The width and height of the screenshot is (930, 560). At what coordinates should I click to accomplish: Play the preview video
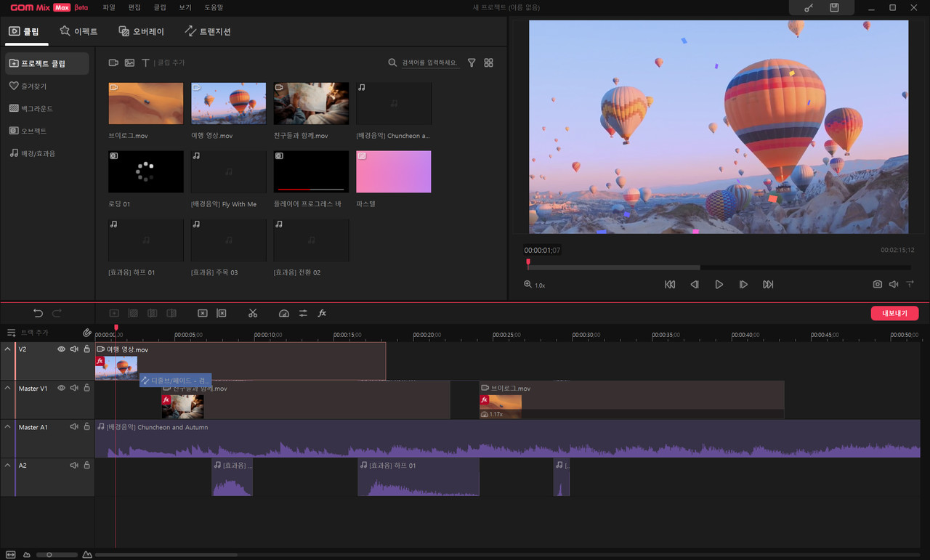tap(719, 285)
